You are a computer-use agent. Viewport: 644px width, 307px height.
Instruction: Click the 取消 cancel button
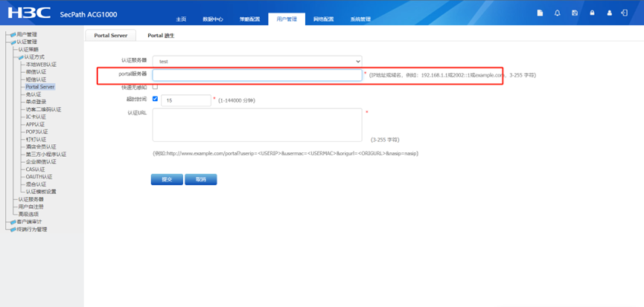[x=201, y=180]
